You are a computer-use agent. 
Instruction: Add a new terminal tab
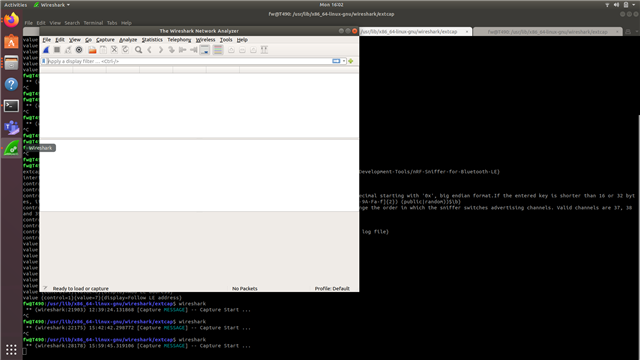[628, 31]
